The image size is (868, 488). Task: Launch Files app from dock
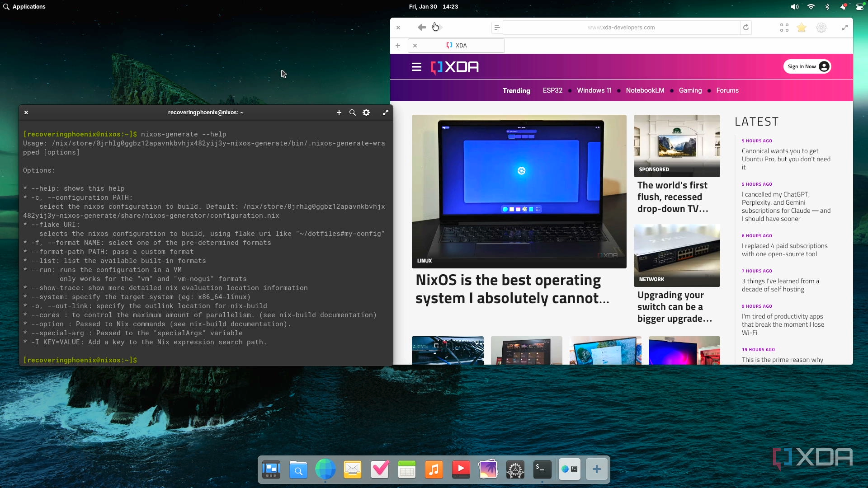pyautogui.click(x=298, y=470)
